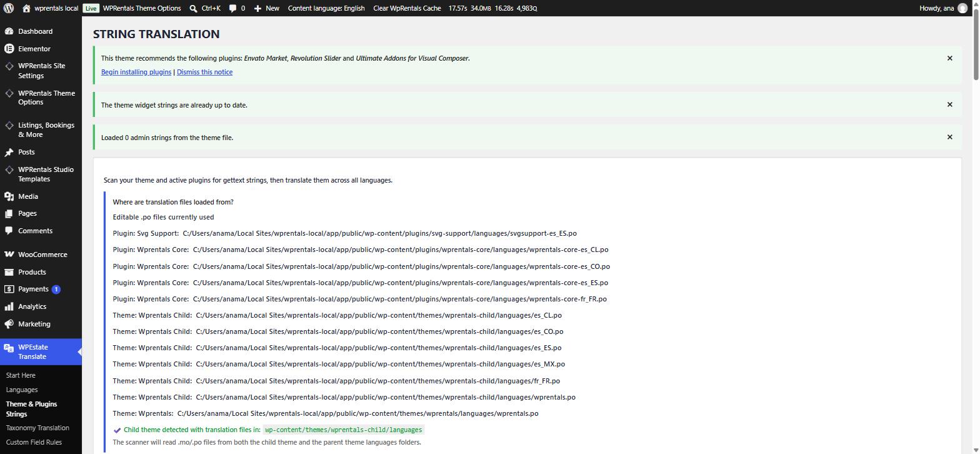
Task: Click the search magnifier icon beside Ctrl+K
Action: click(x=194, y=8)
